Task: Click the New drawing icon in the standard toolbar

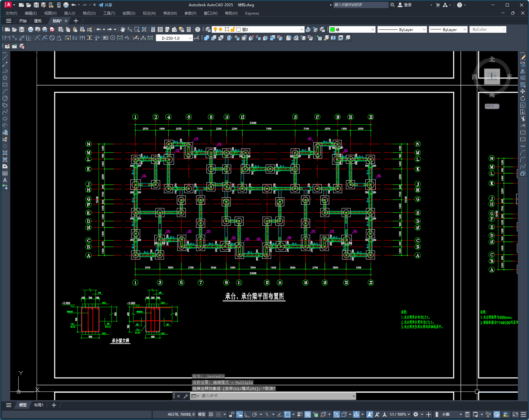Action: (7, 29)
